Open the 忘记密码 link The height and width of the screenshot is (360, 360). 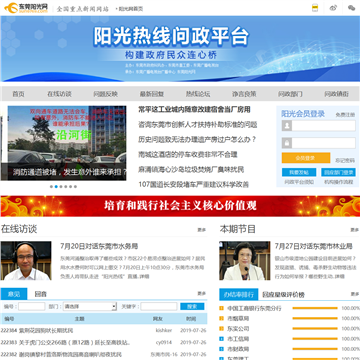345,161
